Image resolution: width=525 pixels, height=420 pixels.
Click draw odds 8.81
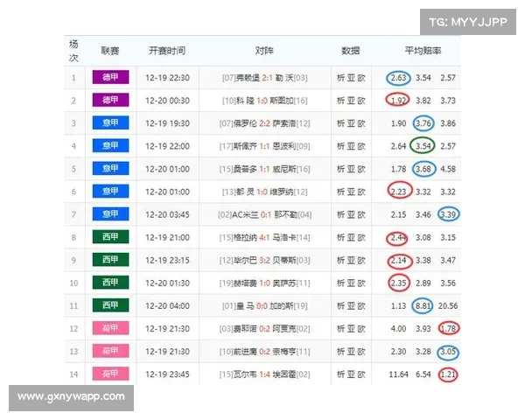(x=423, y=305)
